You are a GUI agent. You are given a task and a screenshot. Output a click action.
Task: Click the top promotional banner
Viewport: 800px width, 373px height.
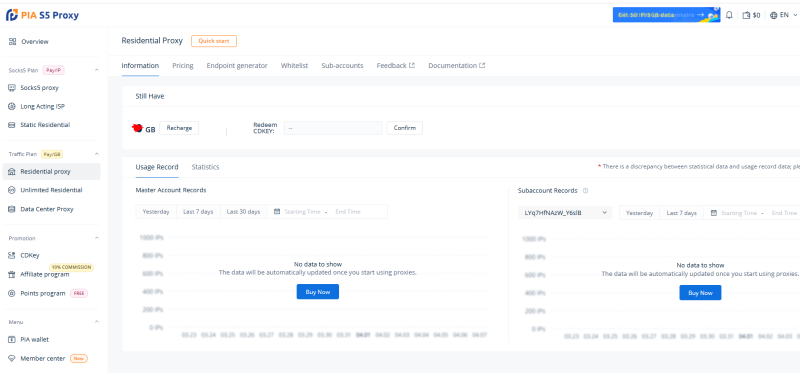pos(666,15)
